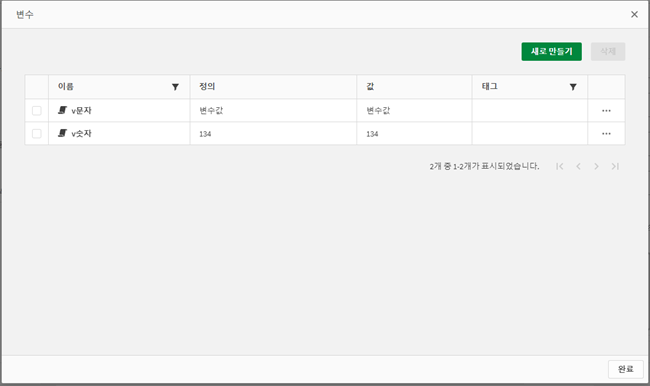Image resolution: width=650 pixels, height=386 pixels.
Task: Click the 새로 만들기 button
Action: (551, 51)
